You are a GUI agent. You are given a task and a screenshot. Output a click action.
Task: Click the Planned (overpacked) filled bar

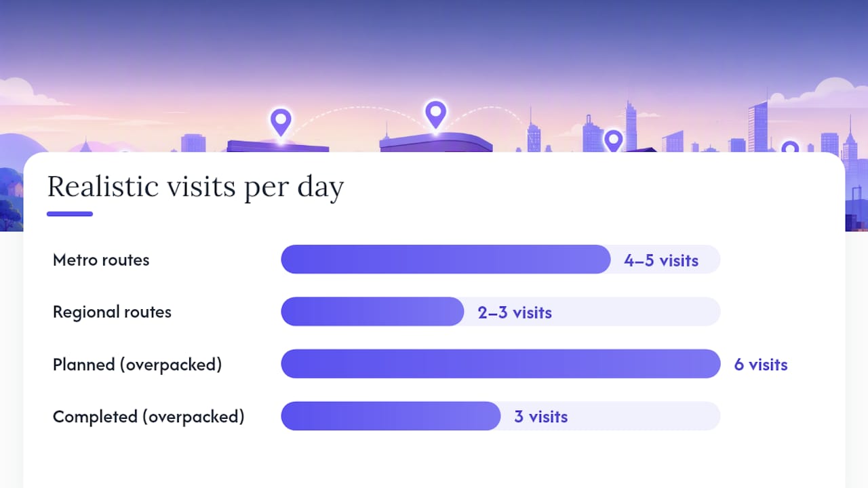coord(500,364)
